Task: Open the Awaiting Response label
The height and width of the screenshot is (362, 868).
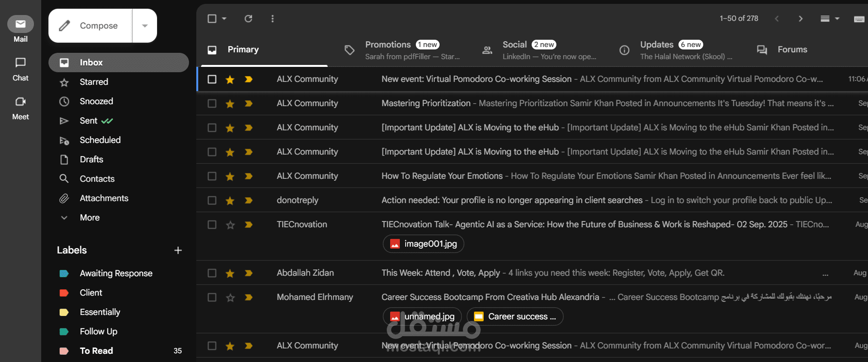Action: tap(119, 273)
